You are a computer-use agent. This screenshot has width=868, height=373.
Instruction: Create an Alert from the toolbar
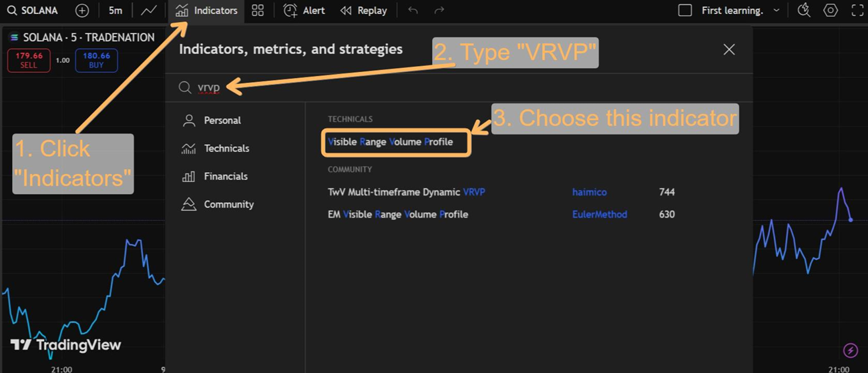[304, 11]
